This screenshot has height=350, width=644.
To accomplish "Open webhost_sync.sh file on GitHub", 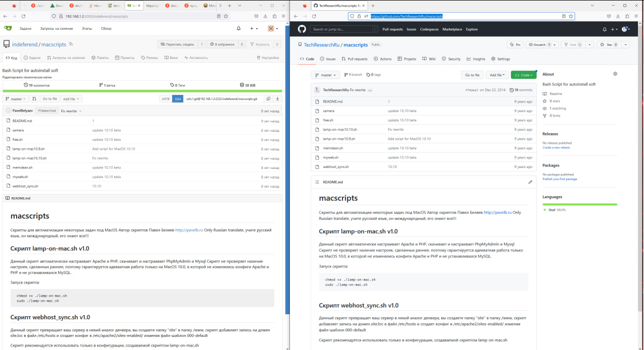I will [x=336, y=167].
